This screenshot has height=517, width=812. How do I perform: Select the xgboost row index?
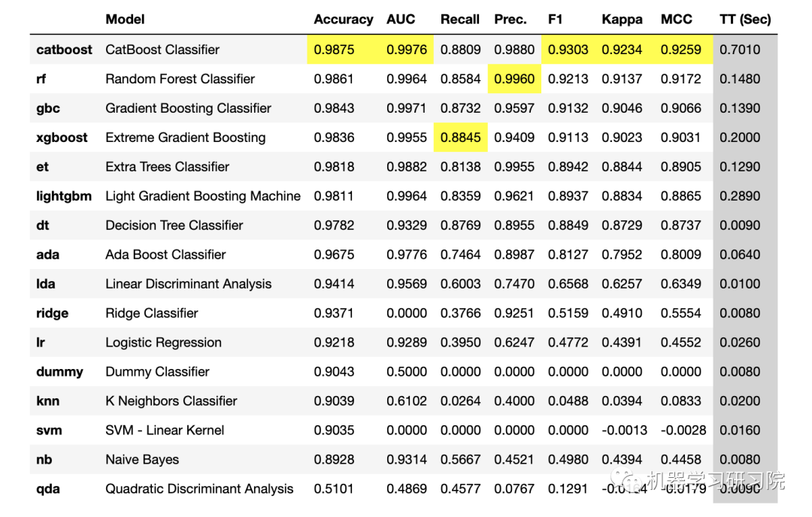point(62,138)
